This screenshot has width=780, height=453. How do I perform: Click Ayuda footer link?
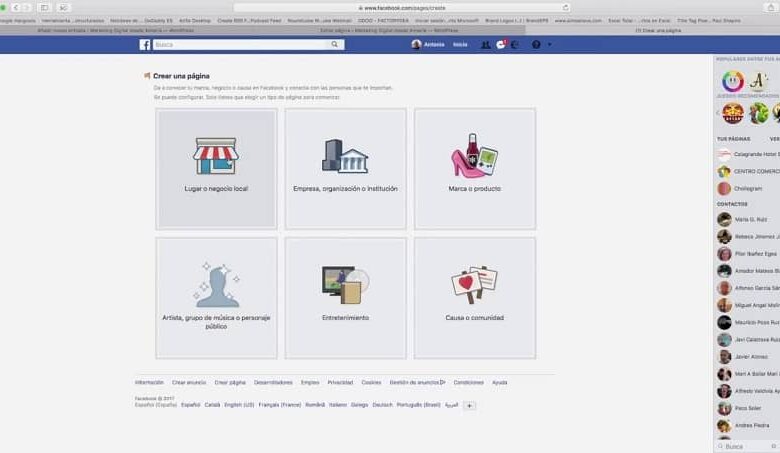pos(499,382)
